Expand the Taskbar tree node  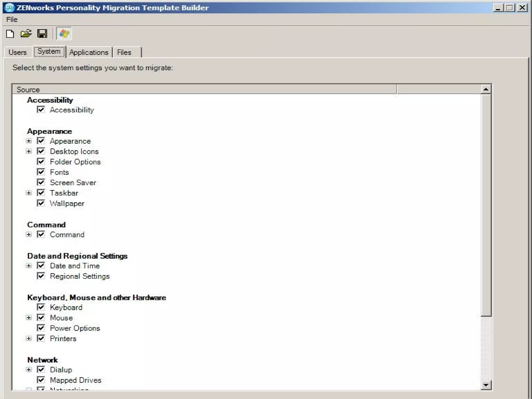point(29,193)
